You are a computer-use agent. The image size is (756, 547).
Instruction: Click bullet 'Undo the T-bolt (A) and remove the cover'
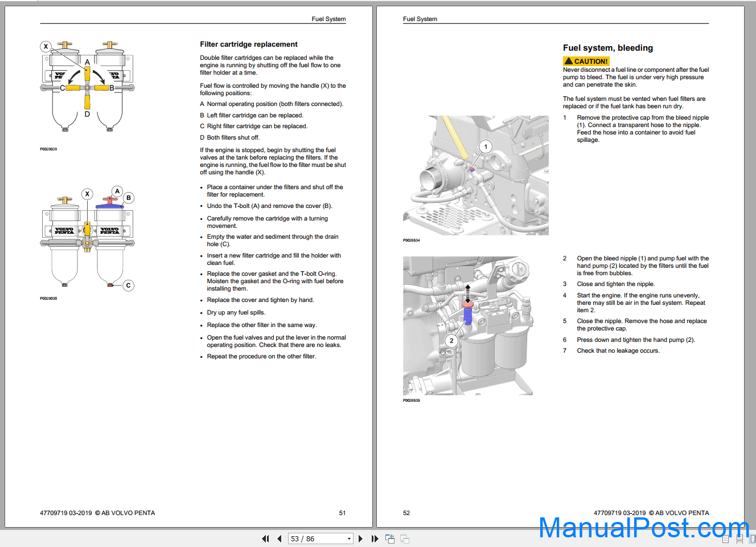click(x=269, y=206)
